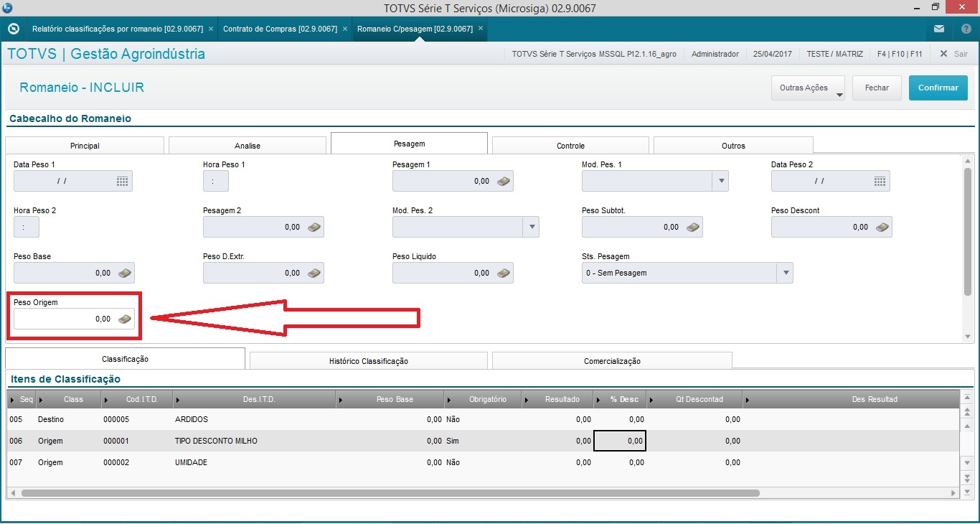This screenshot has height=524, width=980.
Task: Open the help question mark icon
Action: pos(966,29)
